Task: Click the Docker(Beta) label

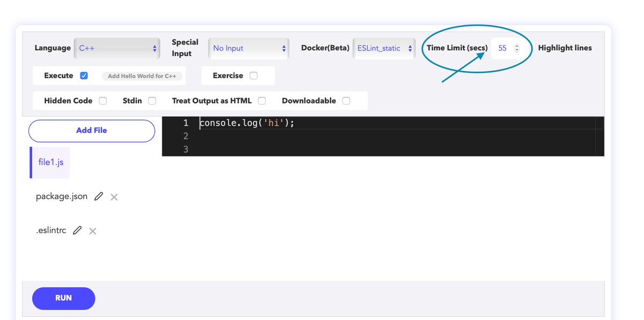Action: [325, 48]
